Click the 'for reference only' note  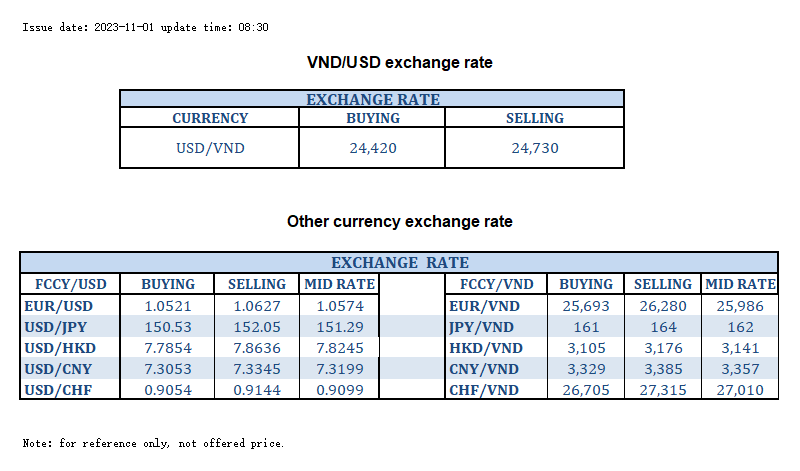153,443
